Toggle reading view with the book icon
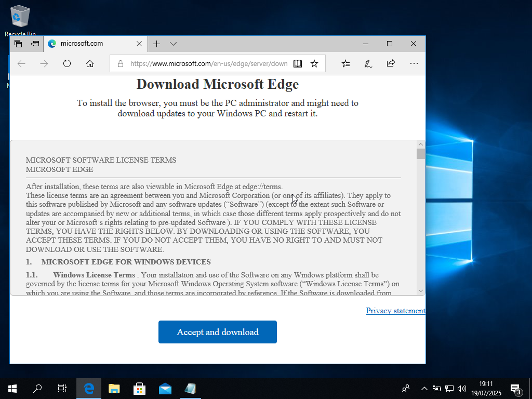This screenshot has width=532, height=399. pos(297,63)
